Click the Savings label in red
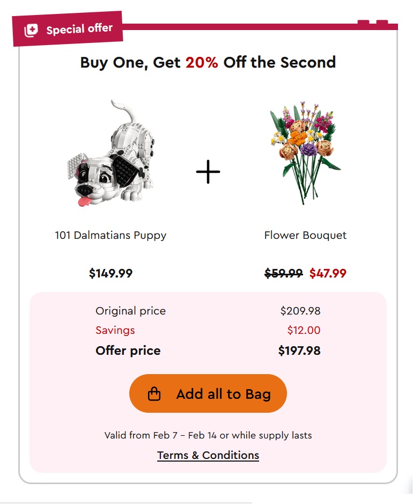420x504 pixels. click(115, 330)
